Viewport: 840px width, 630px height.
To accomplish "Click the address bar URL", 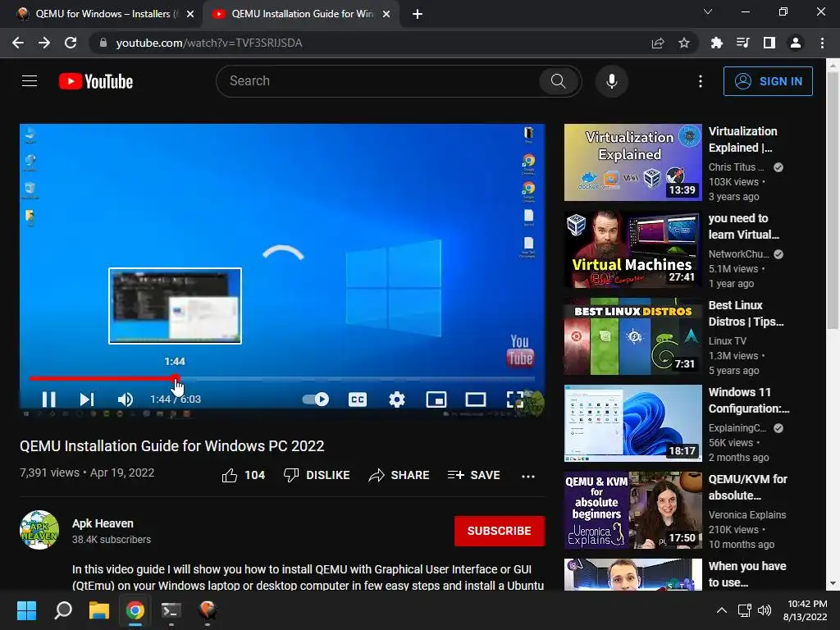I will pos(209,43).
